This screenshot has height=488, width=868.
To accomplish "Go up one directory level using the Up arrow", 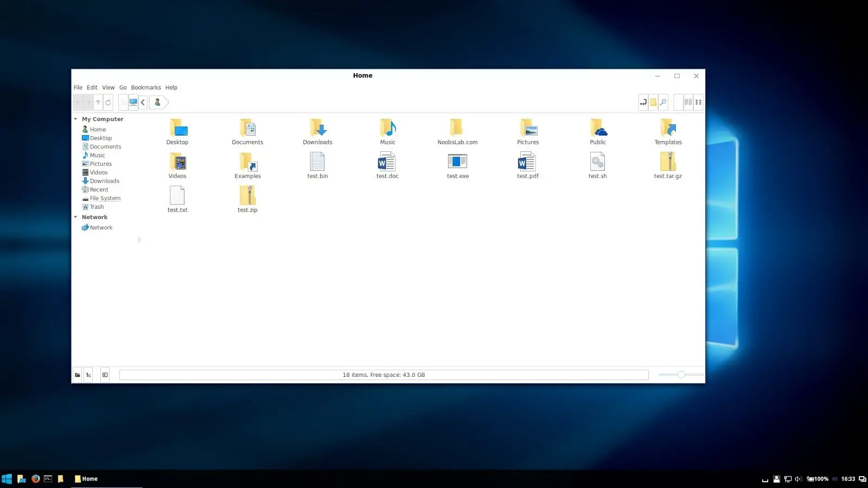I will pos(98,102).
